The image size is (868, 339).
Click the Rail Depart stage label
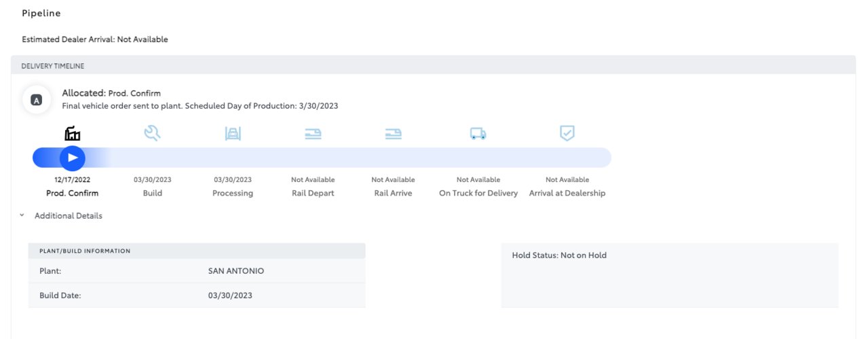point(313,193)
